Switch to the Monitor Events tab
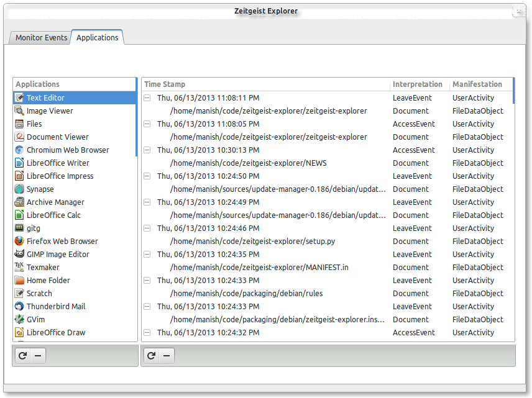This screenshot has height=398, width=532. (41, 38)
